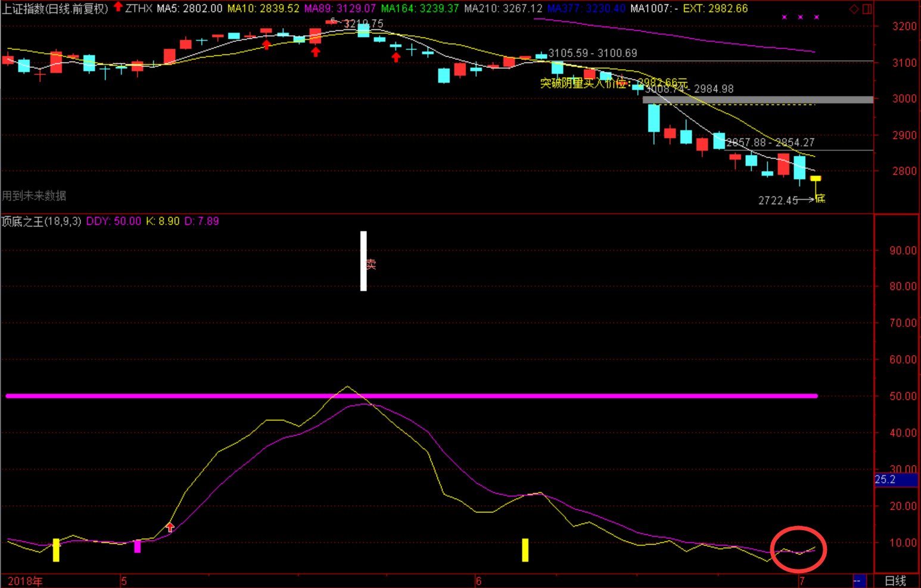Click the 顶底之王(18,9,3) indicator label
Screen dimensions: 921x588
41,222
